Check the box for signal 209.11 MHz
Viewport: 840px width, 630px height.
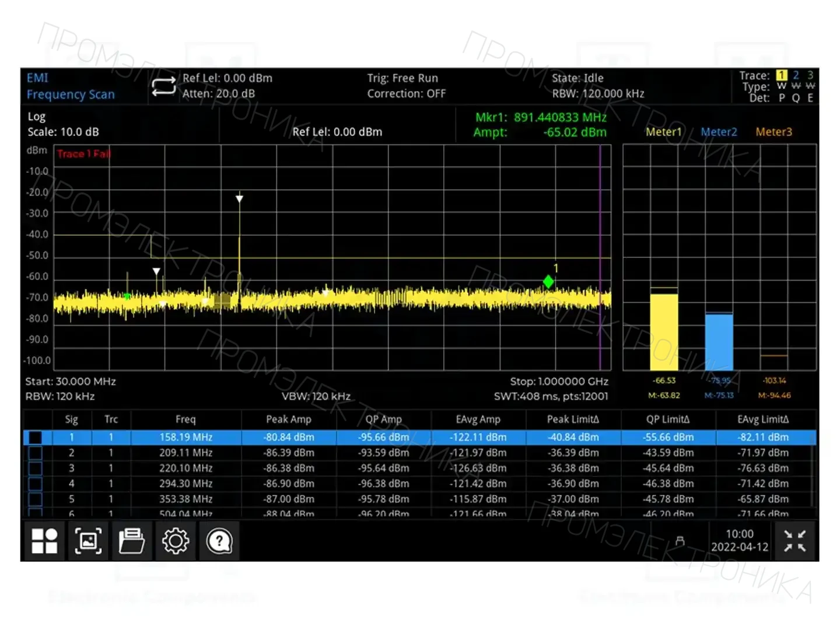click(x=36, y=453)
